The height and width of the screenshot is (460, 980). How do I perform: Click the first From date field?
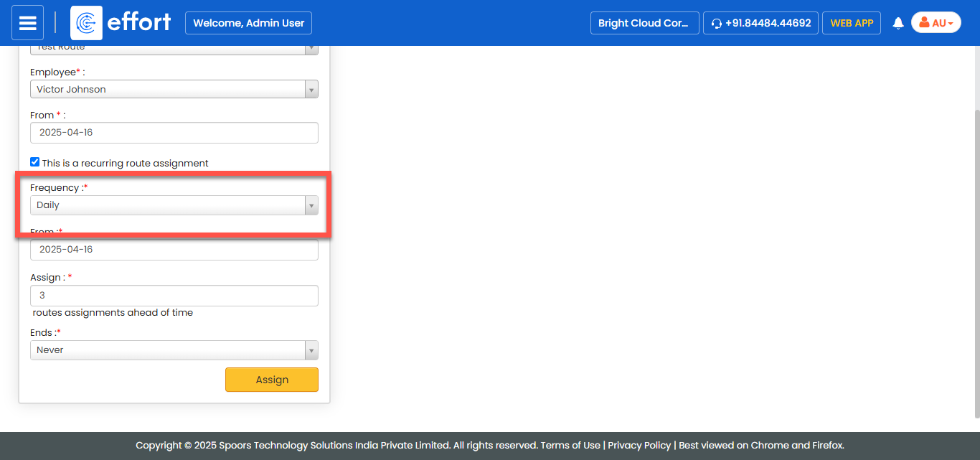coord(174,133)
